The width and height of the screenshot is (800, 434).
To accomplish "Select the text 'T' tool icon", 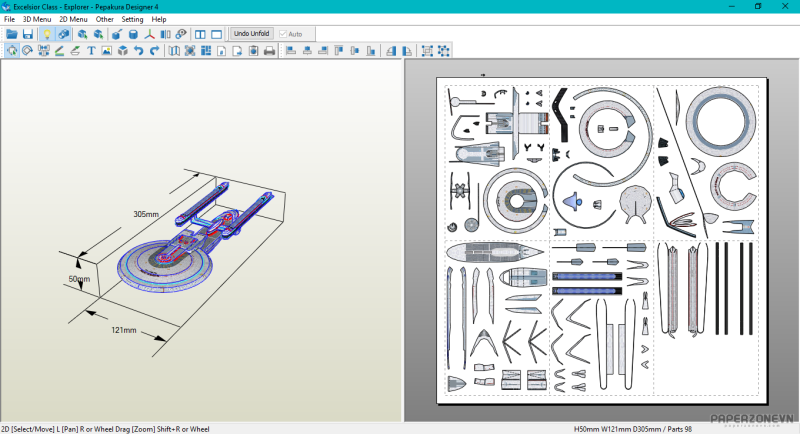I will tap(91, 51).
